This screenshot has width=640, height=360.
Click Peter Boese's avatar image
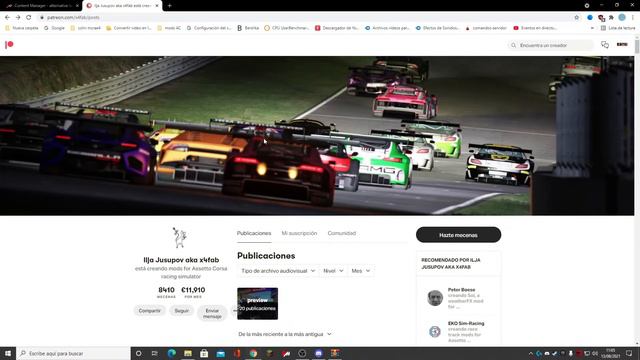point(435,298)
